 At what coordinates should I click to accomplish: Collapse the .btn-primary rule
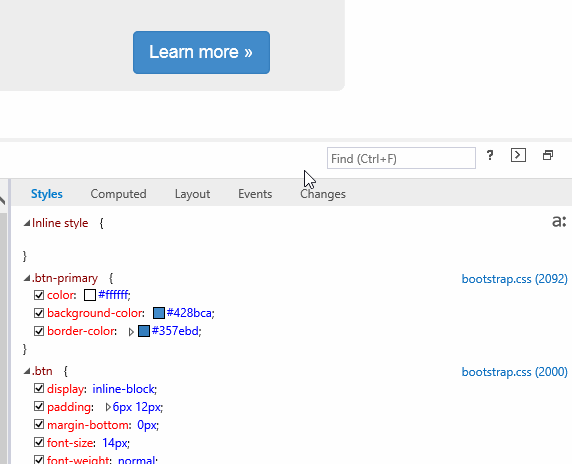tap(27, 279)
